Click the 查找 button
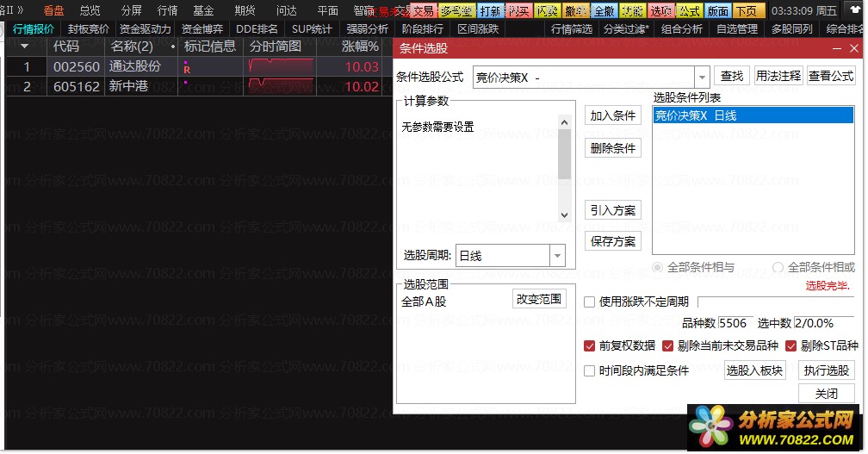The image size is (868, 454). pyautogui.click(x=732, y=76)
